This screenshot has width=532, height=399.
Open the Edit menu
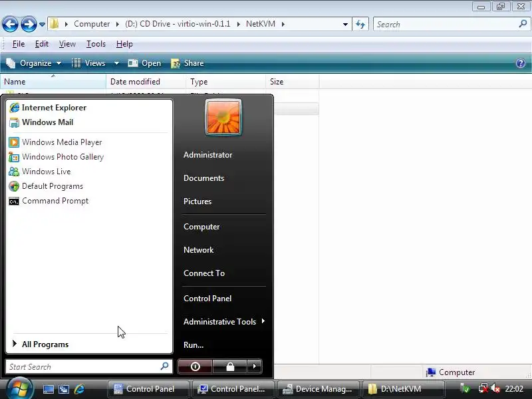coord(42,44)
